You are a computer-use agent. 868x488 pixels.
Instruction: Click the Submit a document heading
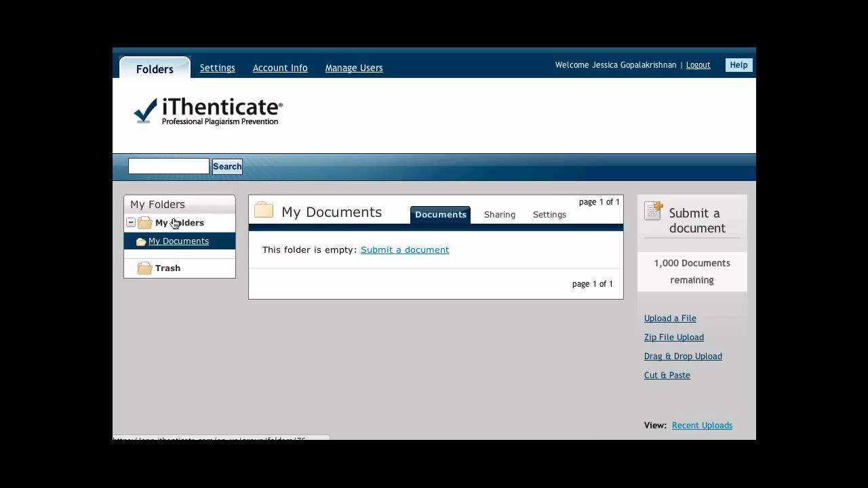pyautogui.click(x=697, y=221)
